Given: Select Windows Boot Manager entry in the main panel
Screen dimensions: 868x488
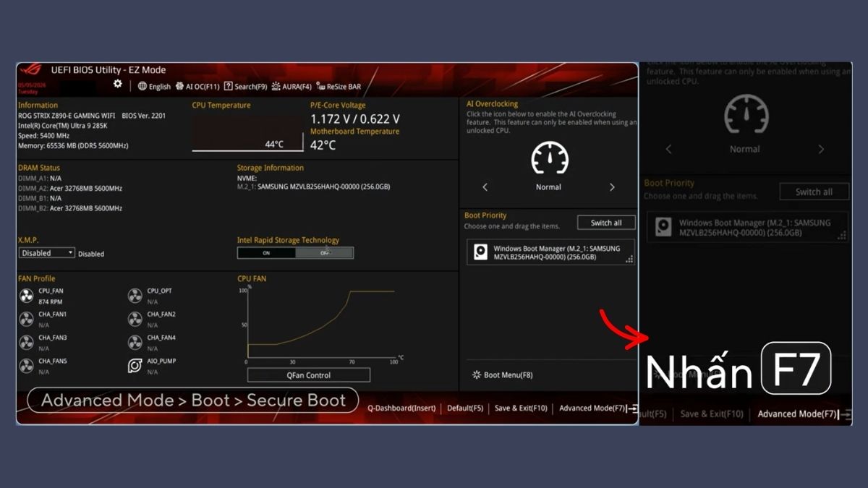Looking at the screenshot, I should coord(550,252).
